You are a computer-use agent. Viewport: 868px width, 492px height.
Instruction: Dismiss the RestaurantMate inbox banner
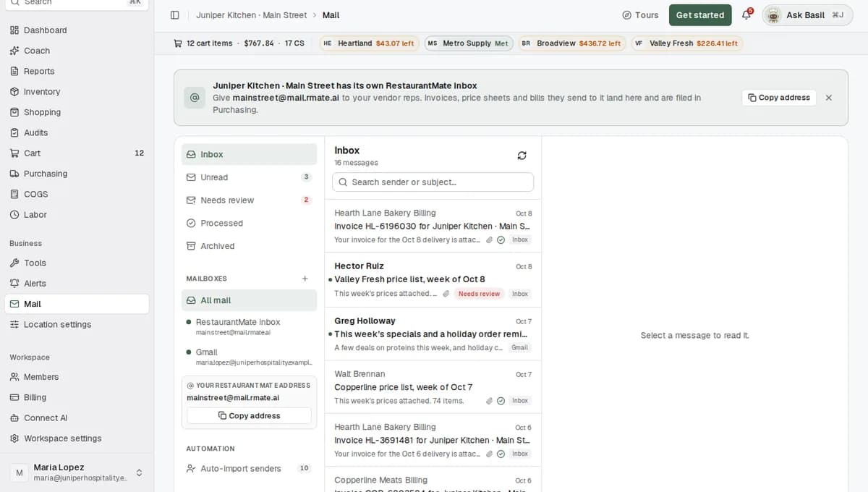click(x=829, y=98)
